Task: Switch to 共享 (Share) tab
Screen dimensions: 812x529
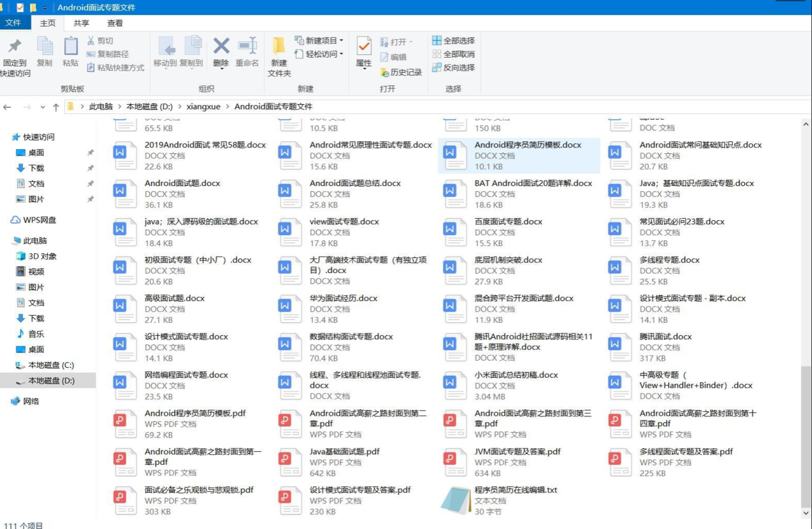Action: (81, 23)
